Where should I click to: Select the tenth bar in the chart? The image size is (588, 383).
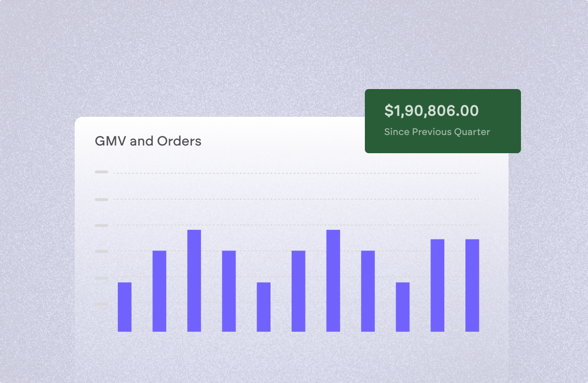click(438, 285)
